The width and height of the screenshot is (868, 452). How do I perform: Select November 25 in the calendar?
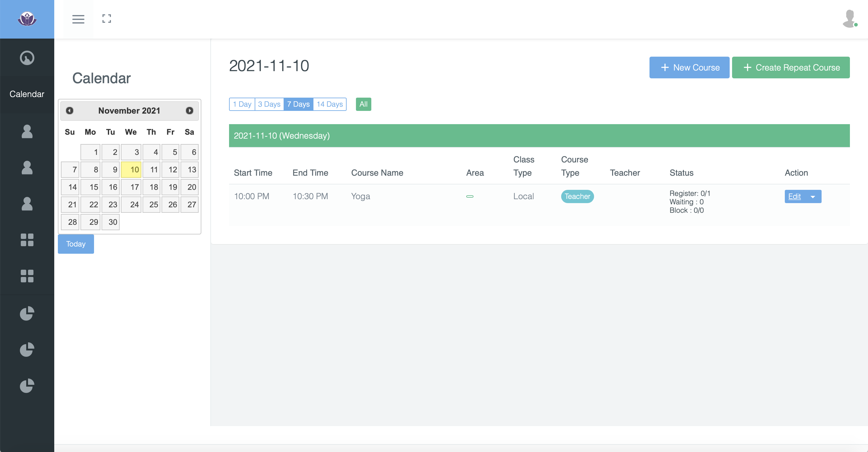(151, 204)
